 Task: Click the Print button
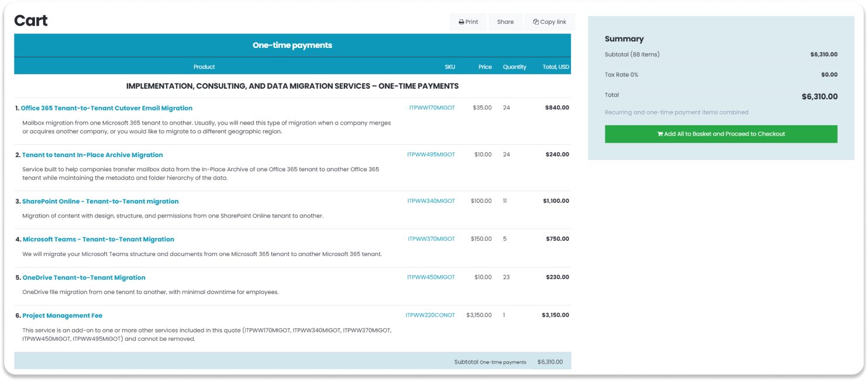click(468, 22)
